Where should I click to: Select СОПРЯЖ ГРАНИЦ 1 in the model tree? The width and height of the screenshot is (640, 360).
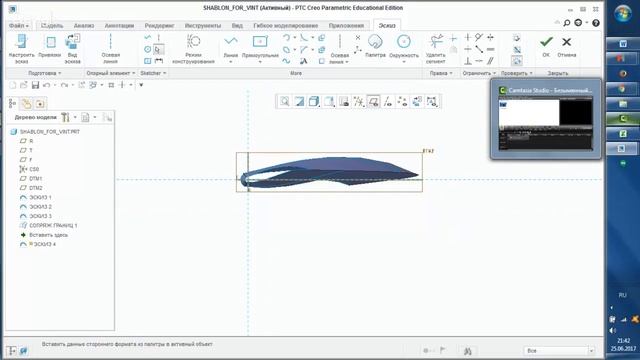click(x=49, y=225)
